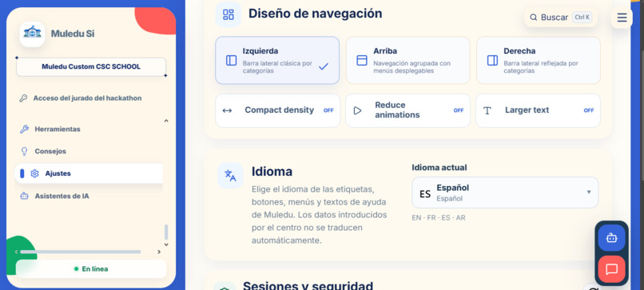Screen dimensions: 644x290
Task: Click the Diseño de navegación heading
Action: pos(315,14)
